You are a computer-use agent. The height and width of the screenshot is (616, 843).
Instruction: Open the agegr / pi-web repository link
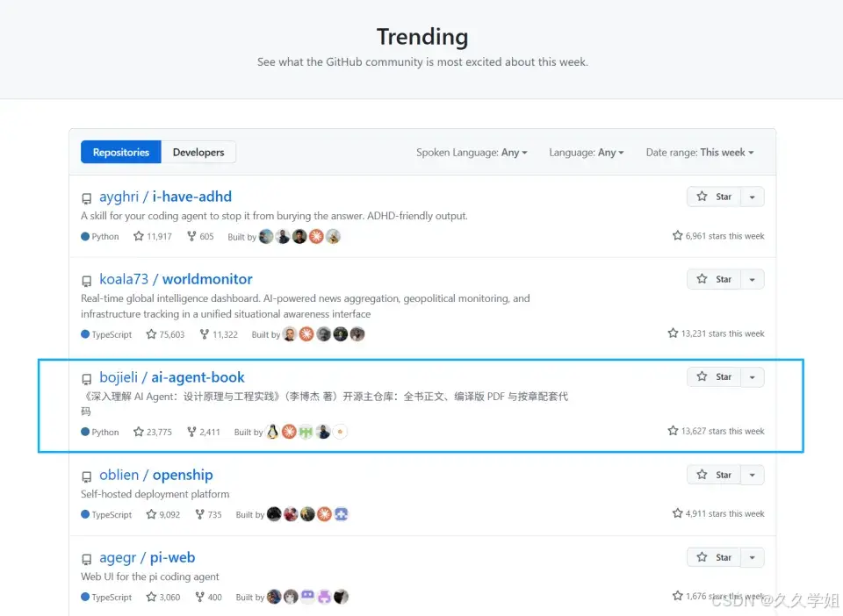click(147, 557)
